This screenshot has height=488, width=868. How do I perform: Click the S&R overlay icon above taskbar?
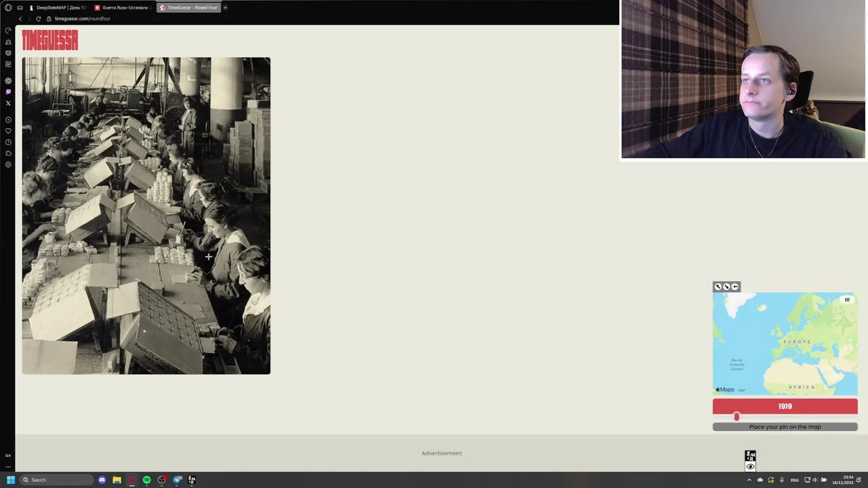[x=750, y=456]
